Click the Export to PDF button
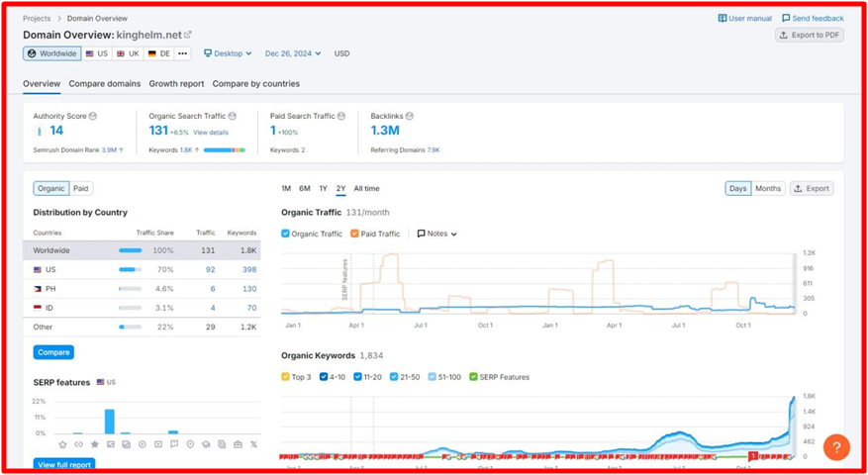868x475 pixels. pos(809,35)
